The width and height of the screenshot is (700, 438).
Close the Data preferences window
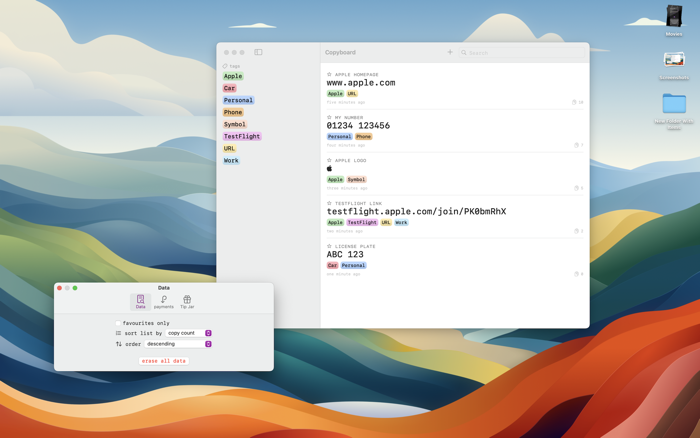[59, 288]
